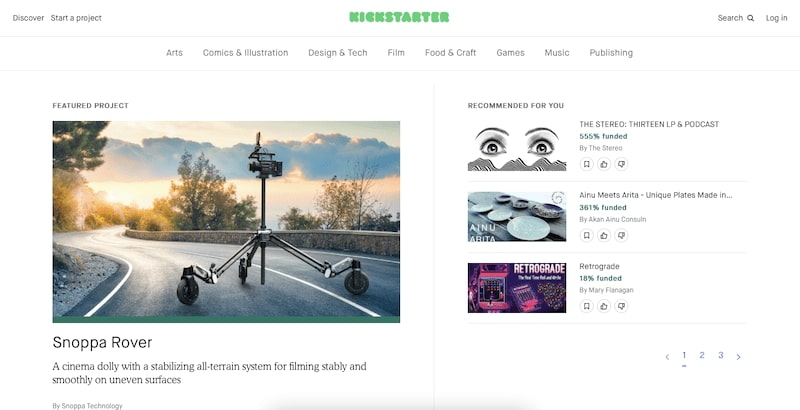The image size is (800, 410).
Task: Open the Arts category
Action: coord(174,53)
